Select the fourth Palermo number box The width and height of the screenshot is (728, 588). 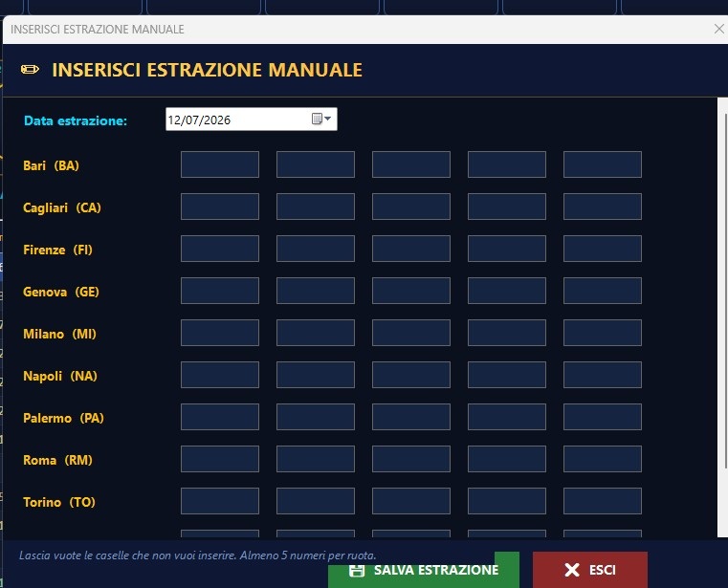pos(506,417)
